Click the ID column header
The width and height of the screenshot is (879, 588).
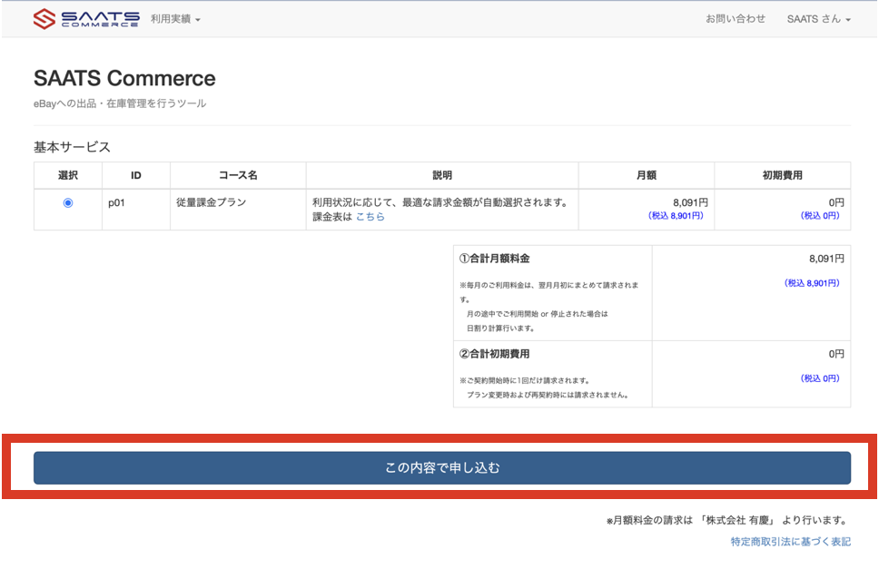click(136, 175)
